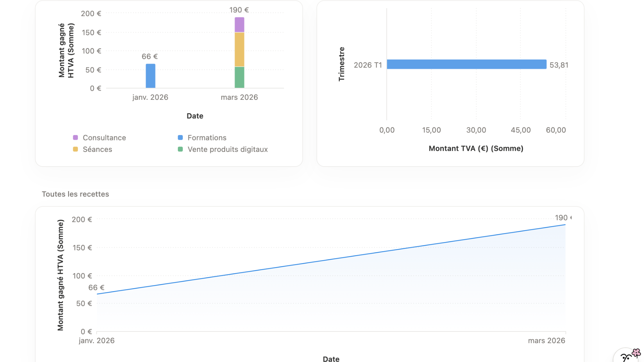Select the blue janv. 2026 bar
The height and width of the screenshot is (362, 644).
tap(151, 76)
